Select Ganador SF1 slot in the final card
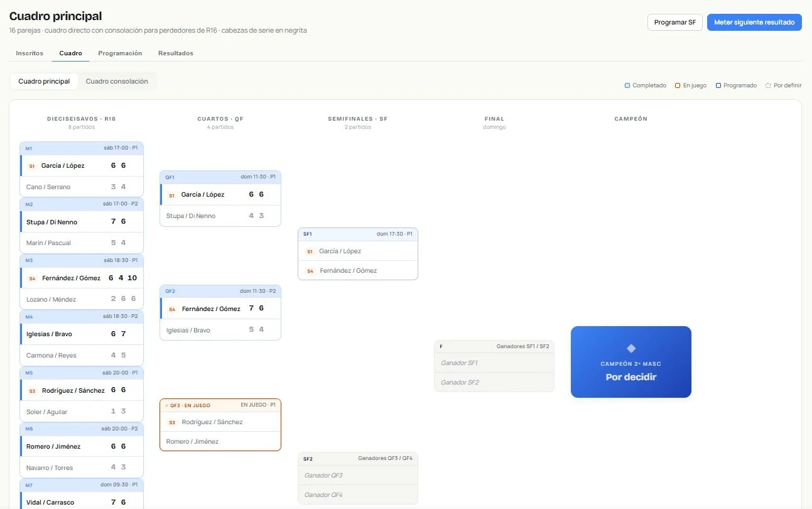 tap(494, 363)
